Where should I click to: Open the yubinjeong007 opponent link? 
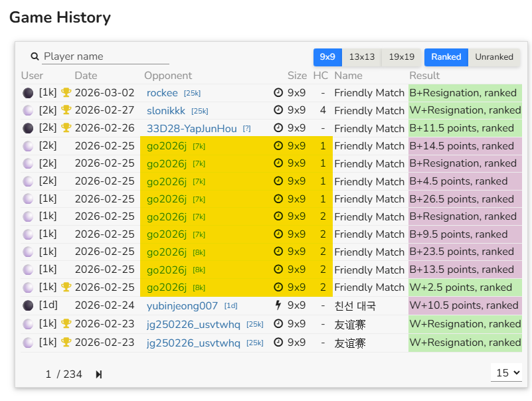point(182,305)
